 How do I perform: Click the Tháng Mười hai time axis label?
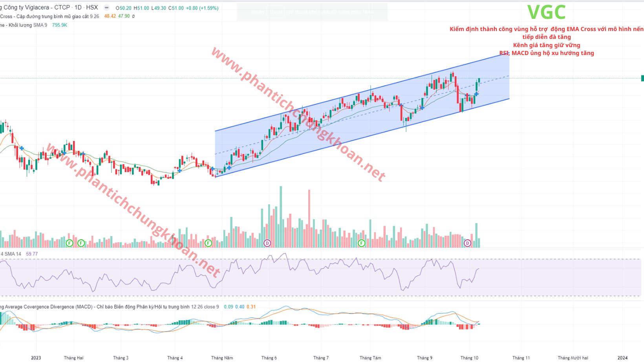[573, 358]
